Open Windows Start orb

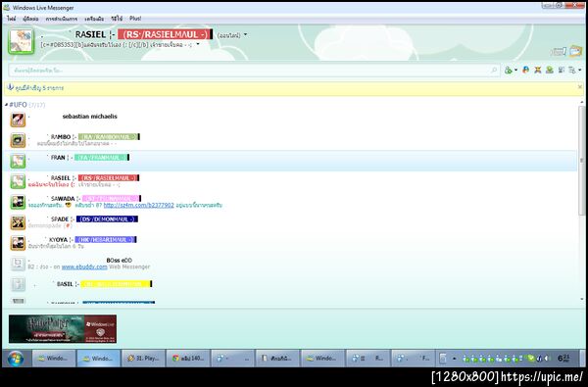click(x=16, y=359)
